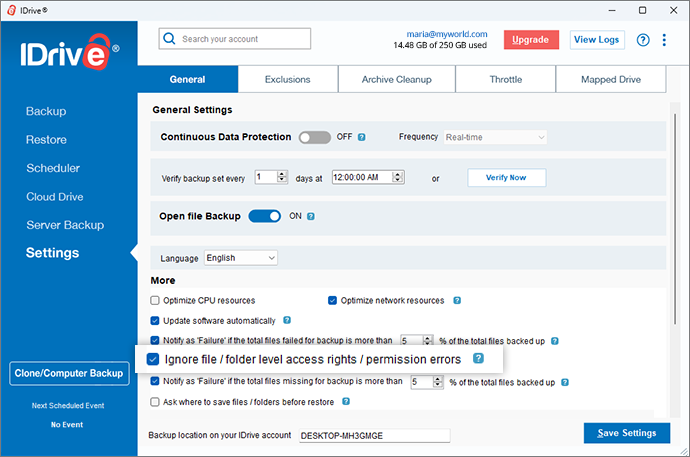Click help icon next to Optimize network resources
This screenshot has height=457, width=690.
click(457, 300)
